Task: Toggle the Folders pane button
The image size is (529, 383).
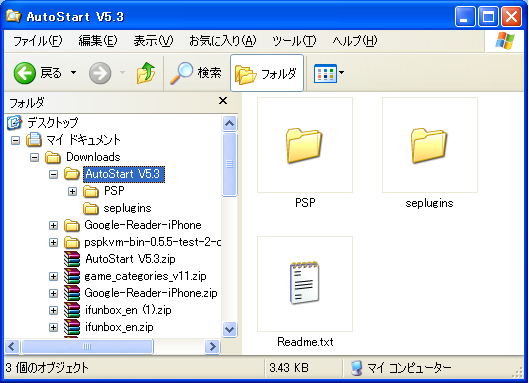Action: [x=267, y=73]
